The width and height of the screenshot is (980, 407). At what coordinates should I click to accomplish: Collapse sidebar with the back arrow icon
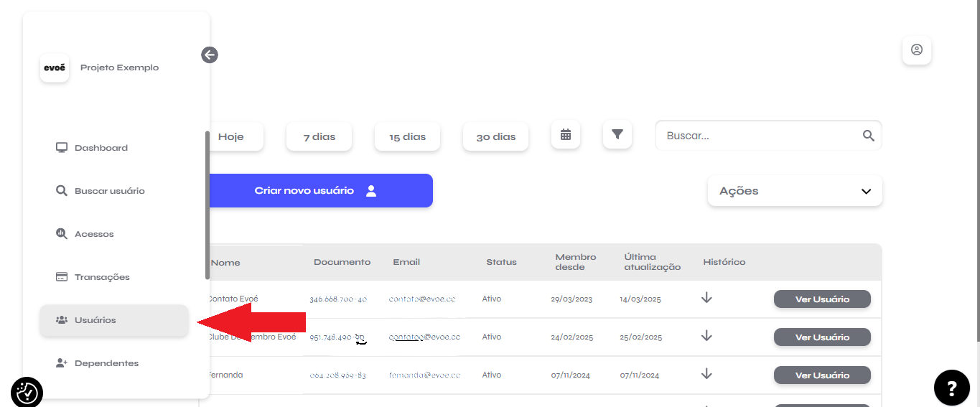[x=210, y=55]
